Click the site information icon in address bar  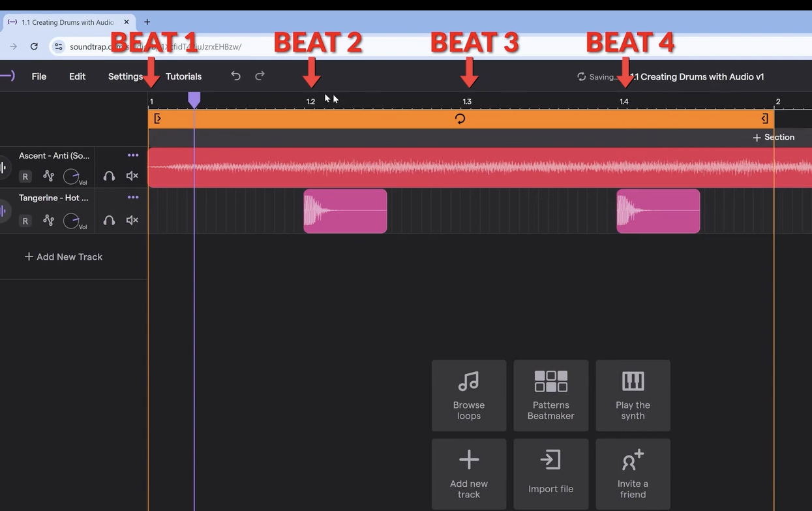tap(59, 46)
